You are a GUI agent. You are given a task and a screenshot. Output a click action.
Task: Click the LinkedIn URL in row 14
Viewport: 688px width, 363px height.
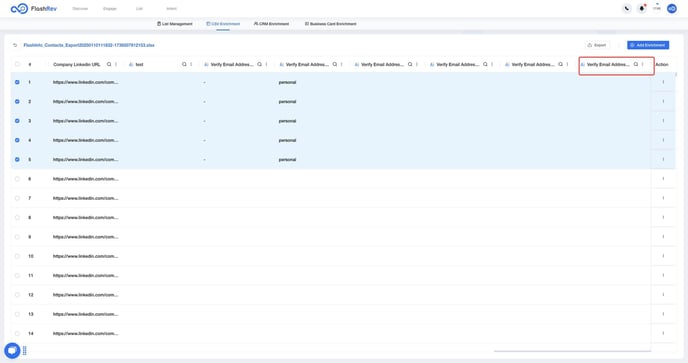(86, 333)
